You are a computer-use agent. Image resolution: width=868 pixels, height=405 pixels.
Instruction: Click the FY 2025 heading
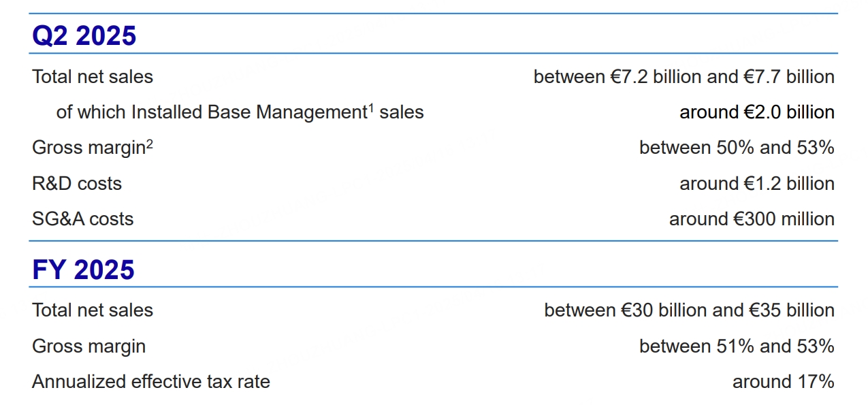[x=83, y=270]
